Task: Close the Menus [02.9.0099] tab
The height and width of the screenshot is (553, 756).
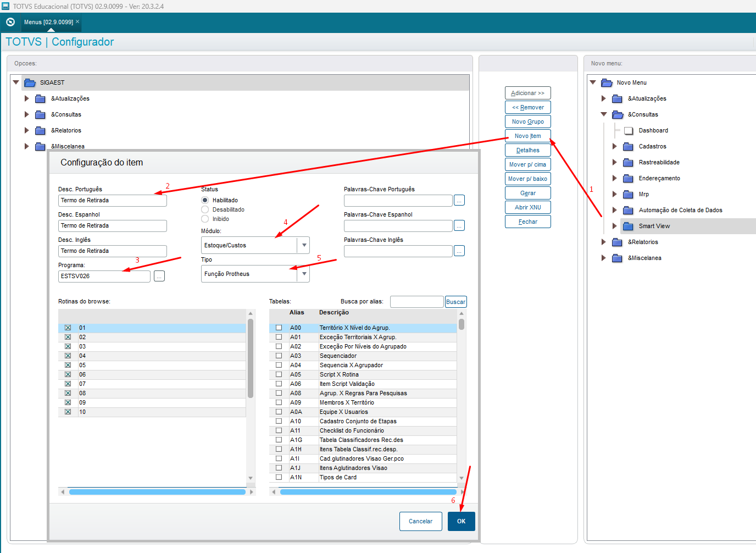Action: pos(77,21)
